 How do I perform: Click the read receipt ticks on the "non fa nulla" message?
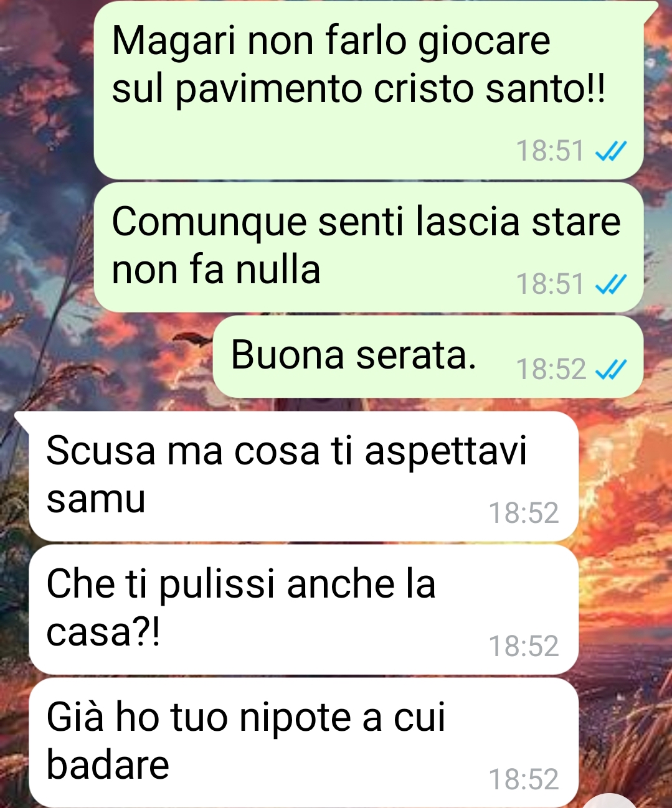click(x=611, y=284)
